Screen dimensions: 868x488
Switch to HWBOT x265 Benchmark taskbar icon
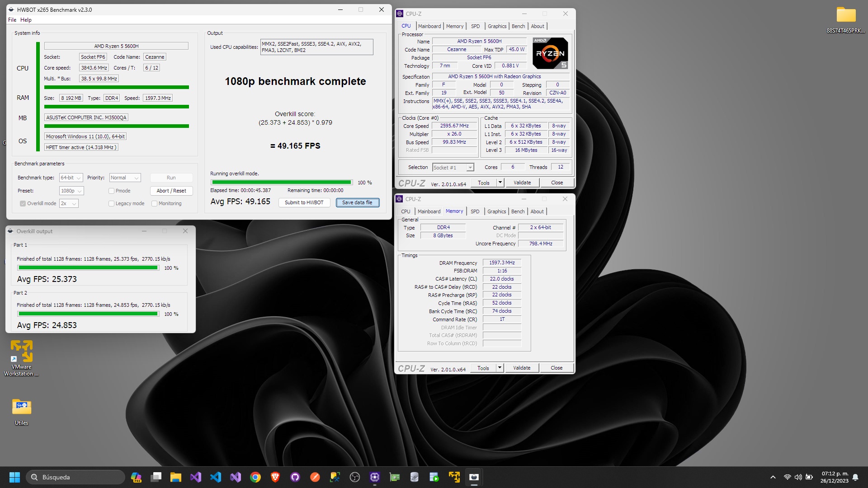coord(474,477)
